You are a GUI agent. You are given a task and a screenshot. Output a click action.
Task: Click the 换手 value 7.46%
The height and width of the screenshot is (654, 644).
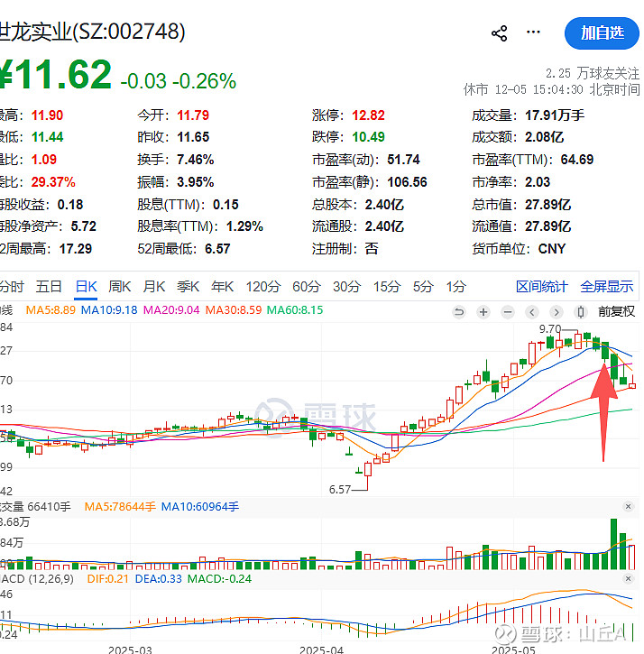pos(195,160)
